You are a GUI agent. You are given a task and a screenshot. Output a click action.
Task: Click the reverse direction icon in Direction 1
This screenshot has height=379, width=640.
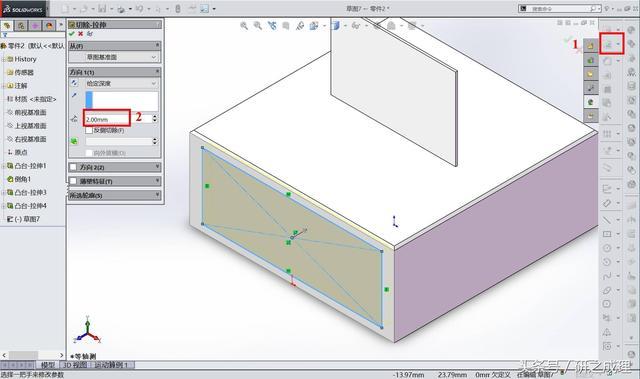click(x=74, y=83)
